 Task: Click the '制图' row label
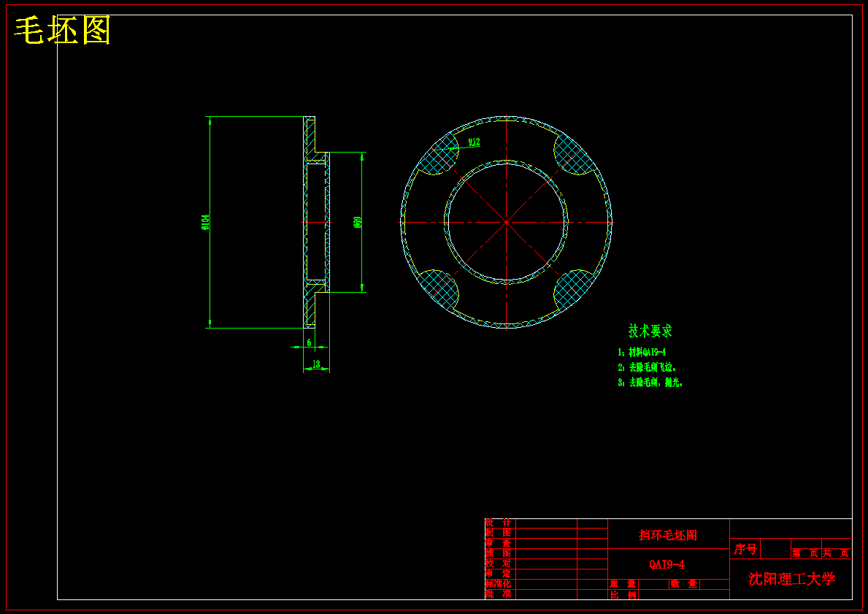coord(499,533)
